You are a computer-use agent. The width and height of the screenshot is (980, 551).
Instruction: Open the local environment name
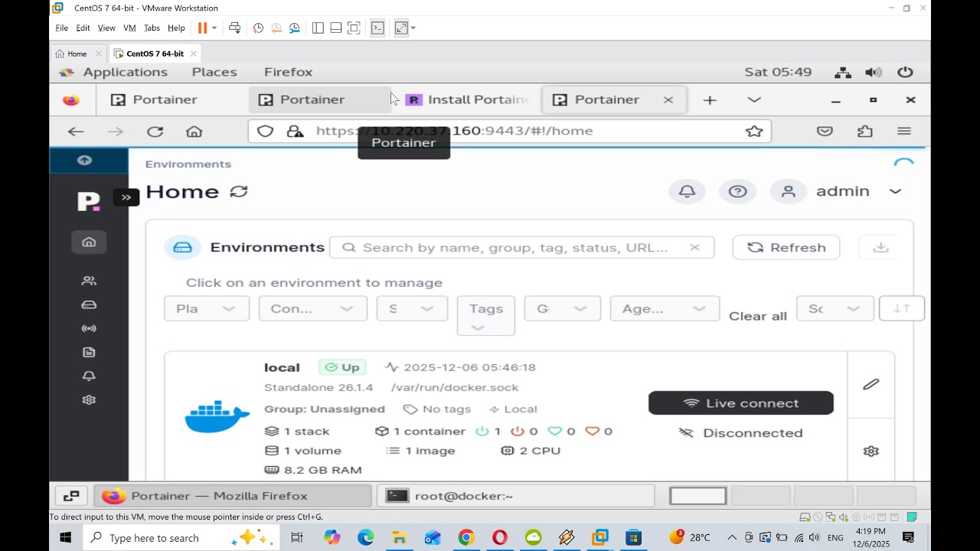coord(282,367)
